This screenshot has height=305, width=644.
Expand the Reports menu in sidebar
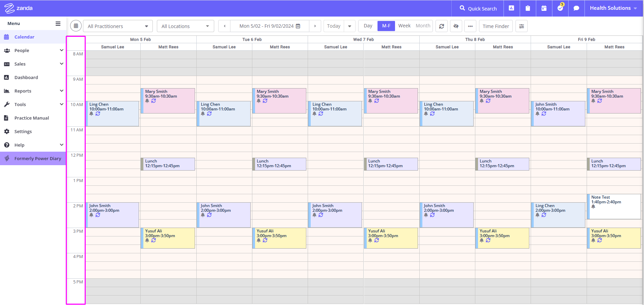23,91
